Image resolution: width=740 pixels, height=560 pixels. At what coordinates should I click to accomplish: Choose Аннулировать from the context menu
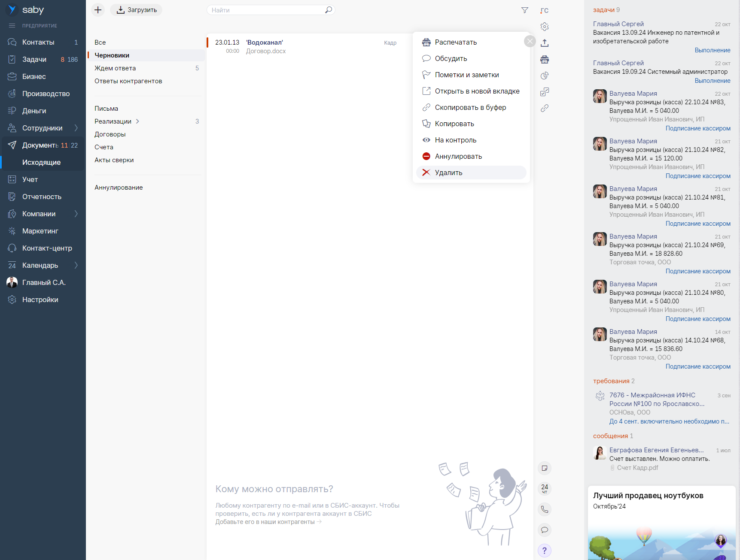(x=458, y=156)
